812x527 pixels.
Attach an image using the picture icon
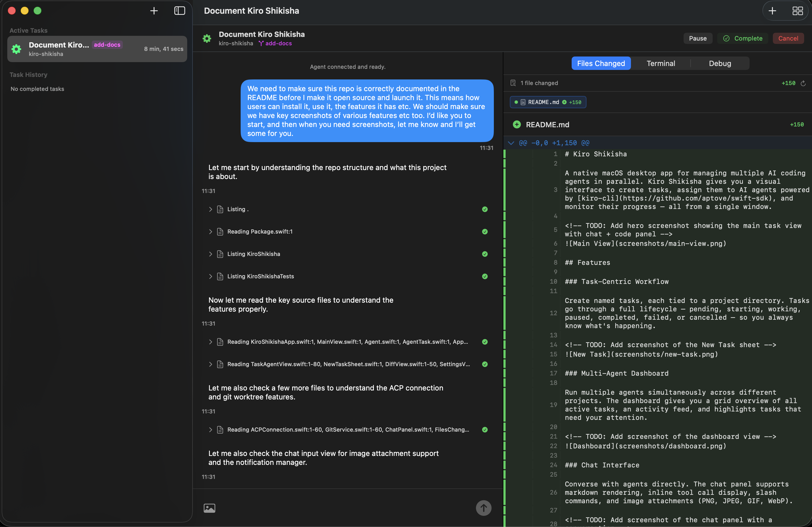click(x=210, y=508)
